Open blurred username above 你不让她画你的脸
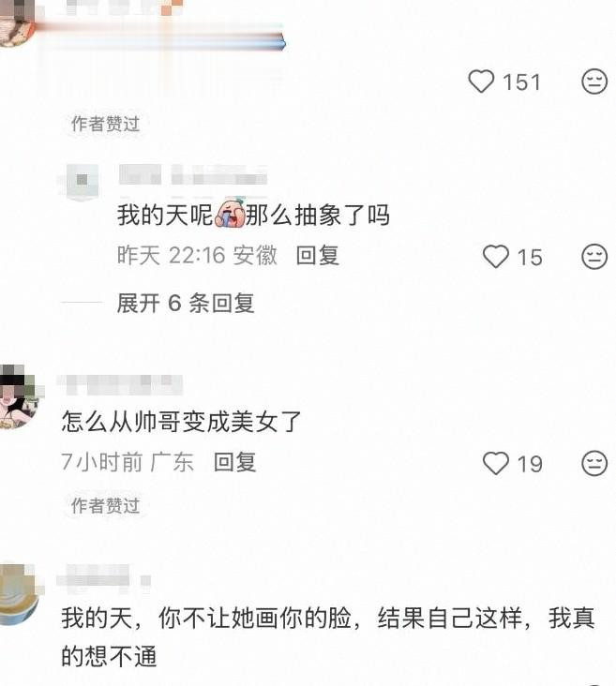The width and height of the screenshot is (616, 686). tap(104, 575)
